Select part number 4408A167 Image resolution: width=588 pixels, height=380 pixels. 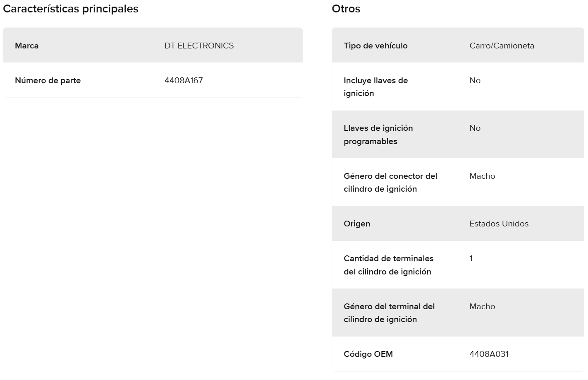(x=184, y=80)
